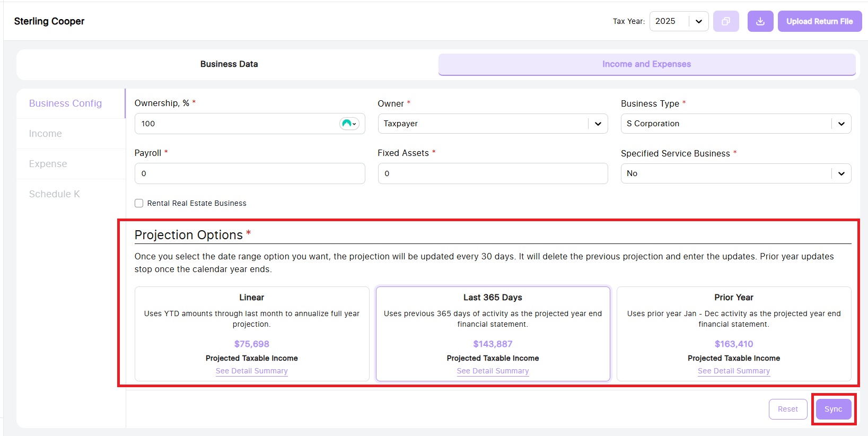This screenshot has width=868, height=436.
Task: Switch to the Business Data tab
Action: point(229,64)
